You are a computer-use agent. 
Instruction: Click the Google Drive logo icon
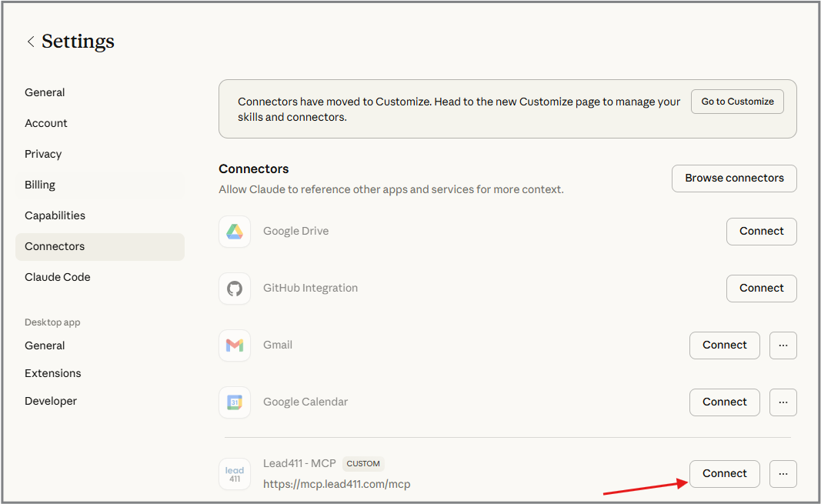235,232
